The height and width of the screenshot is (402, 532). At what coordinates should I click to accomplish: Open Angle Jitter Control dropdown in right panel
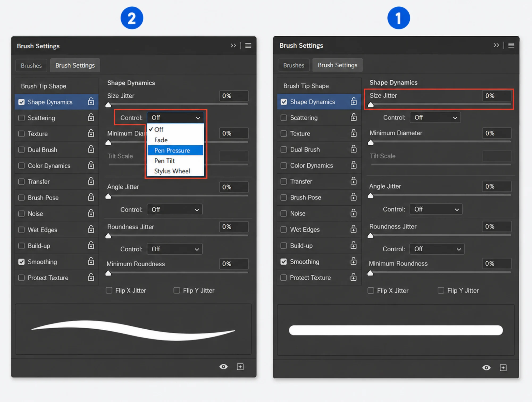click(436, 209)
